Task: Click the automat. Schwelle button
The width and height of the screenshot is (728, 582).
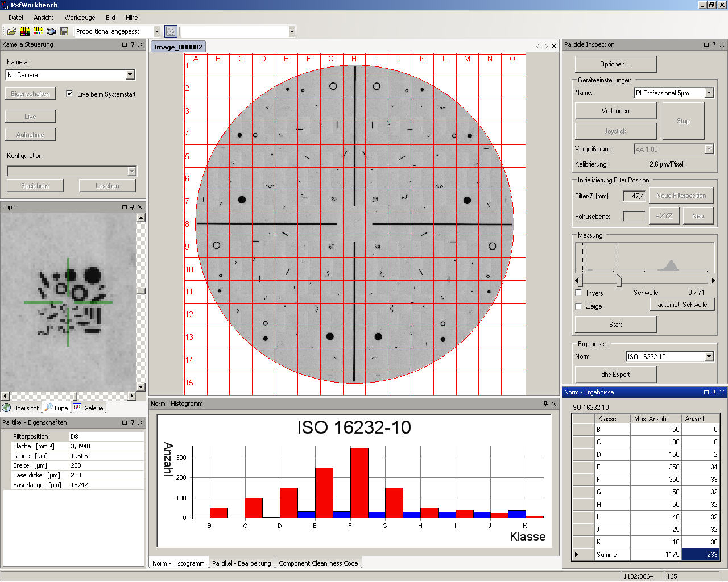Action: click(x=682, y=305)
